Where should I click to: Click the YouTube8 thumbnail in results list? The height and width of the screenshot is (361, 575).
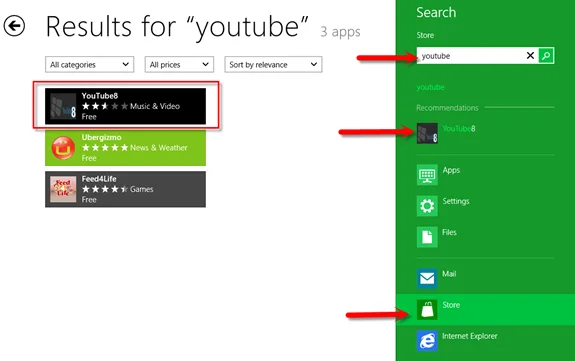[x=63, y=106]
